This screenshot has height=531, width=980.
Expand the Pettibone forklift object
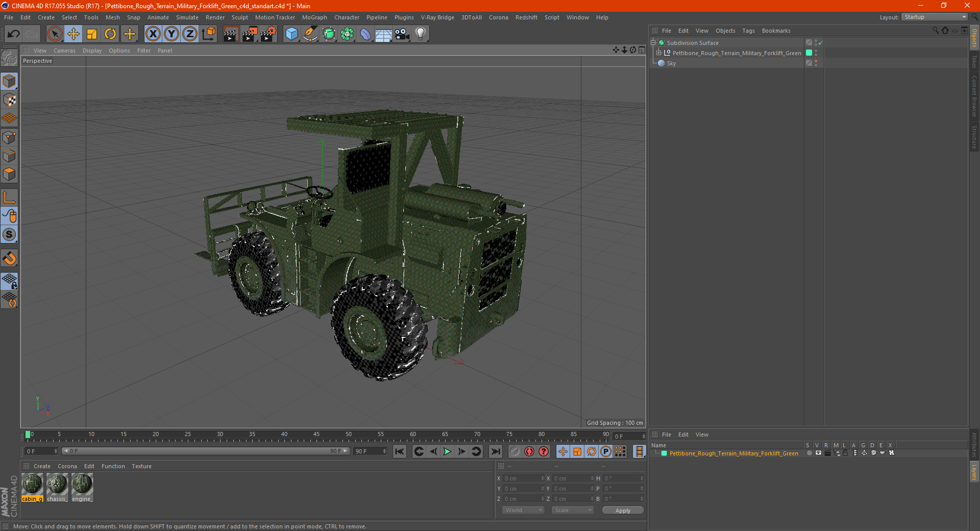click(659, 53)
